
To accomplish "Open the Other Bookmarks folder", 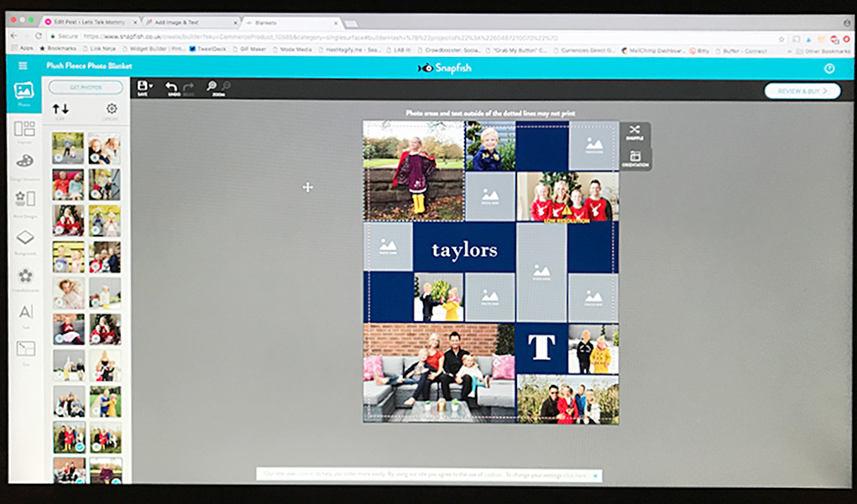I will pyautogui.click(x=823, y=51).
